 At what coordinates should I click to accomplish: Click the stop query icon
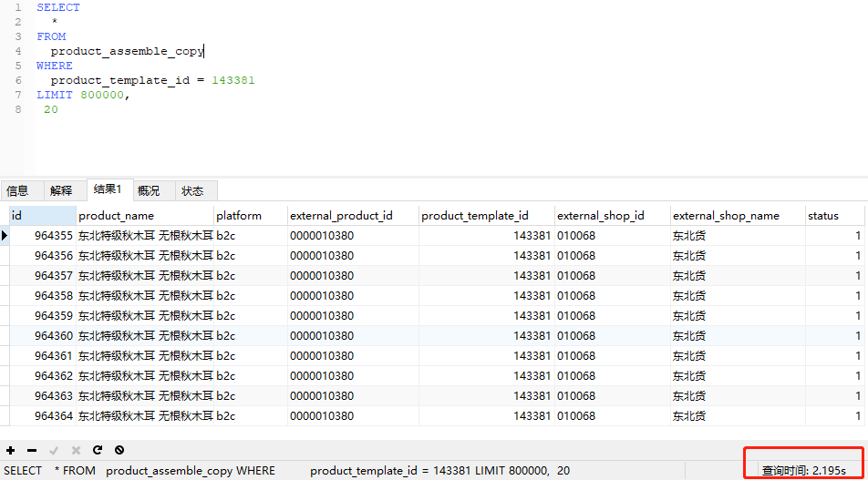[x=119, y=450]
